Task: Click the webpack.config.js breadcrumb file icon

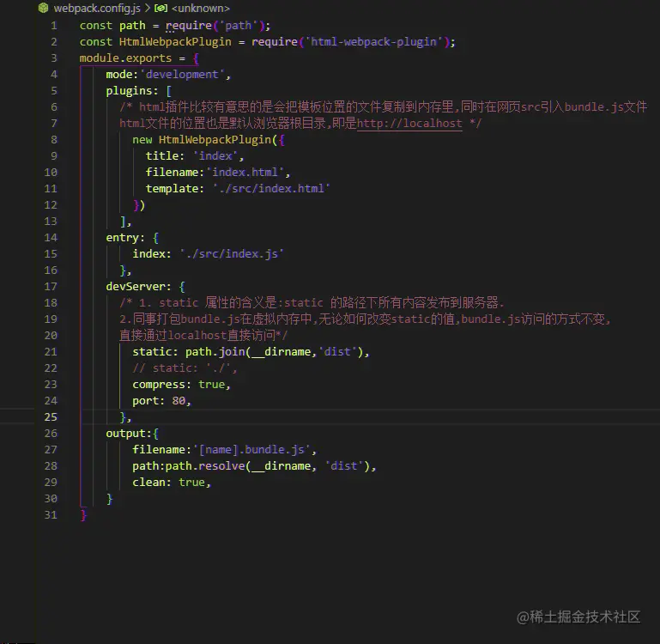Action: (x=43, y=8)
